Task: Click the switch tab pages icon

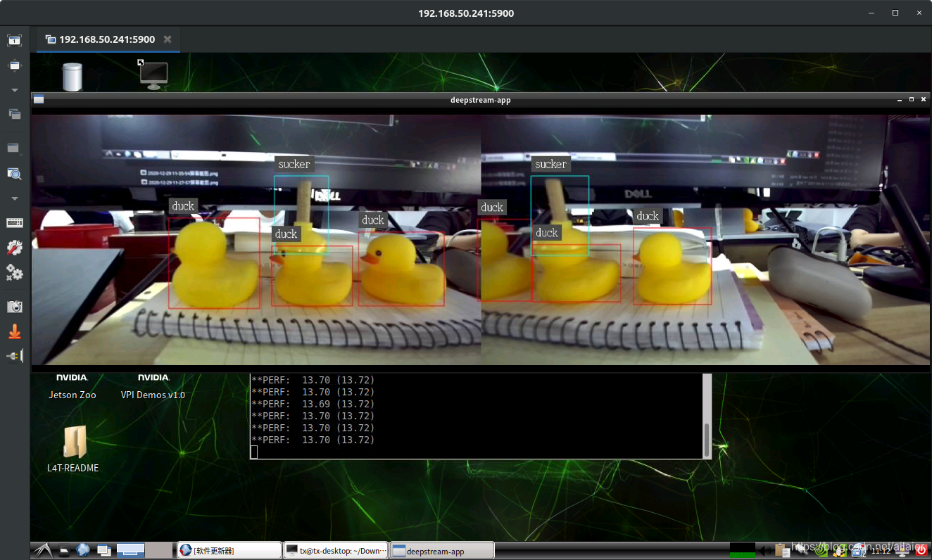Action: point(14,114)
